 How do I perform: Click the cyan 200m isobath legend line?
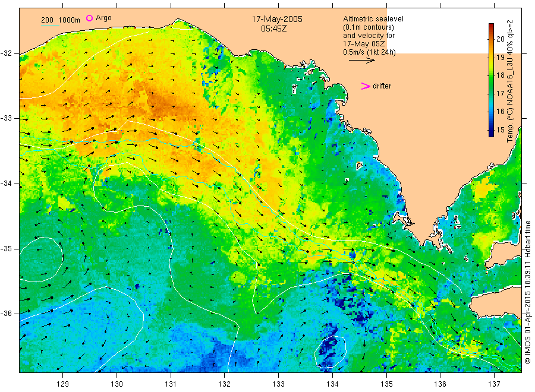(x=50, y=26)
